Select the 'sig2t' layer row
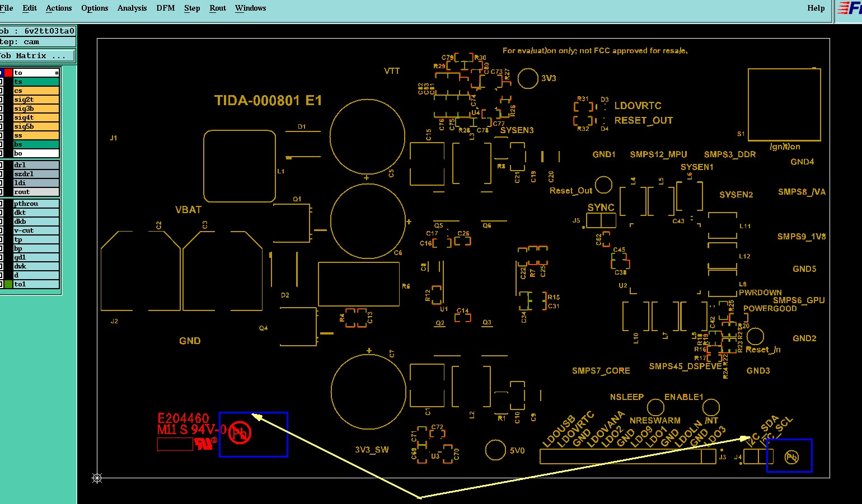 (36, 100)
